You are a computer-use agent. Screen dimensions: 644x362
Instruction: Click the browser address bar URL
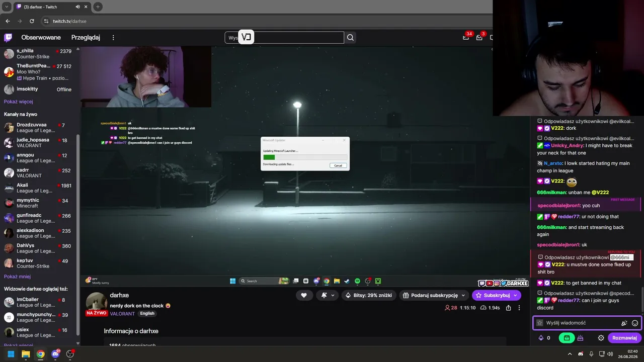click(69, 21)
